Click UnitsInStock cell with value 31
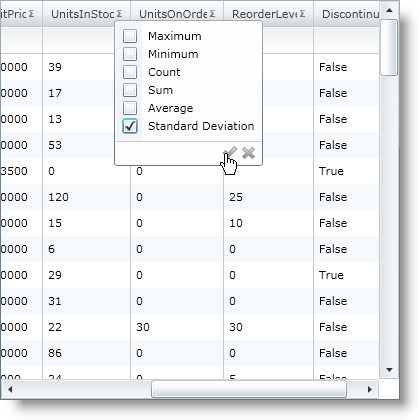The height and width of the screenshot is (420, 420). tap(86, 301)
